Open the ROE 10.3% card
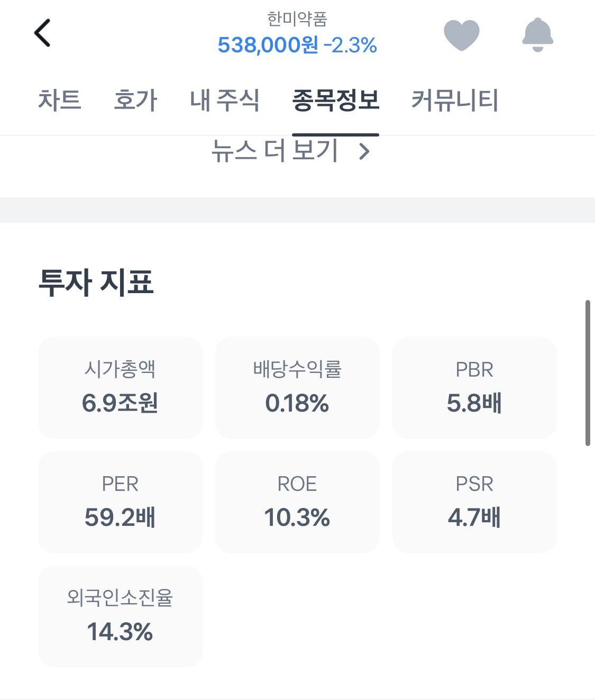This screenshot has width=595, height=700. coord(297,502)
